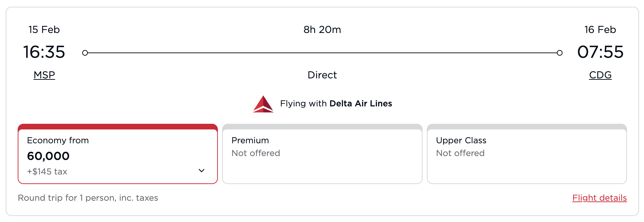644x222 pixels.
Task: Open the CDG airport link
Action: [x=600, y=75]
